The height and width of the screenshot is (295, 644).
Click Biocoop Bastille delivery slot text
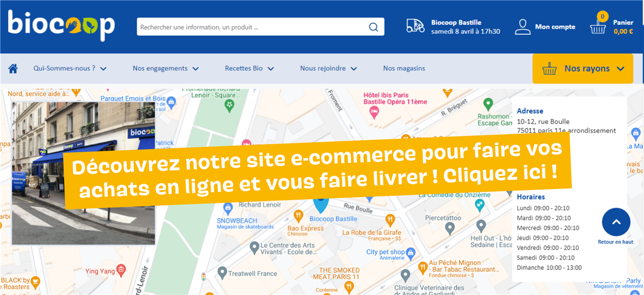point(465,27)
